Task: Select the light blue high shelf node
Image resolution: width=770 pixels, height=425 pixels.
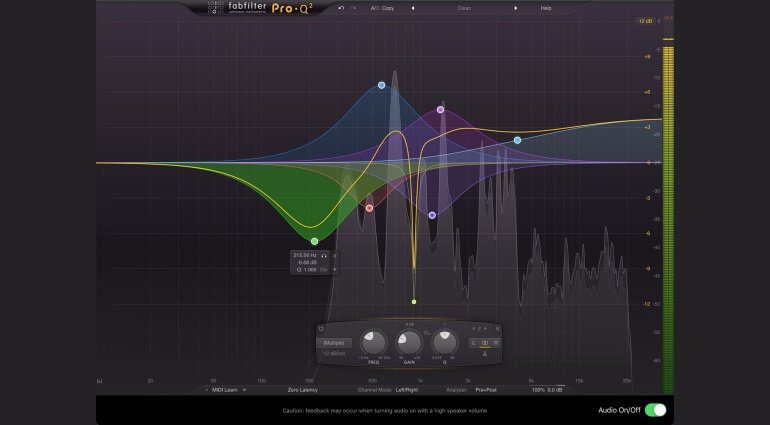Action: [x=517, y=140]
